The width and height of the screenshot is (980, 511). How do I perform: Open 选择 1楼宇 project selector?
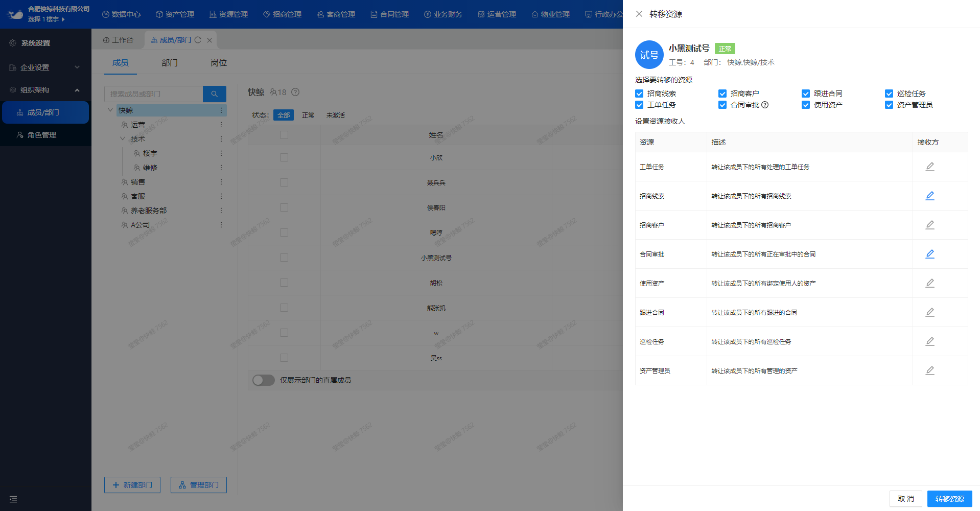(46, 19)
